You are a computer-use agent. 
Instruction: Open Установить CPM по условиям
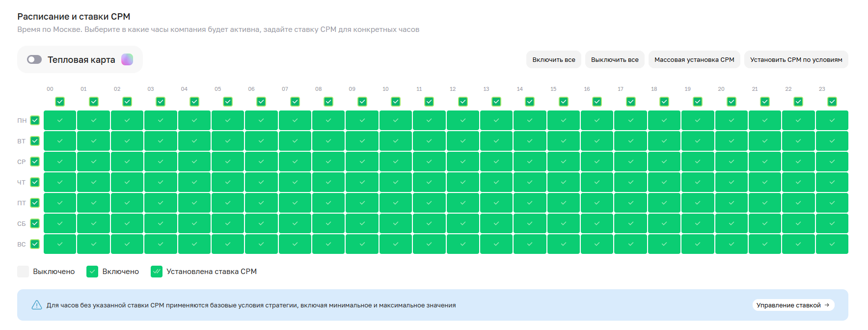coord(796,59)
